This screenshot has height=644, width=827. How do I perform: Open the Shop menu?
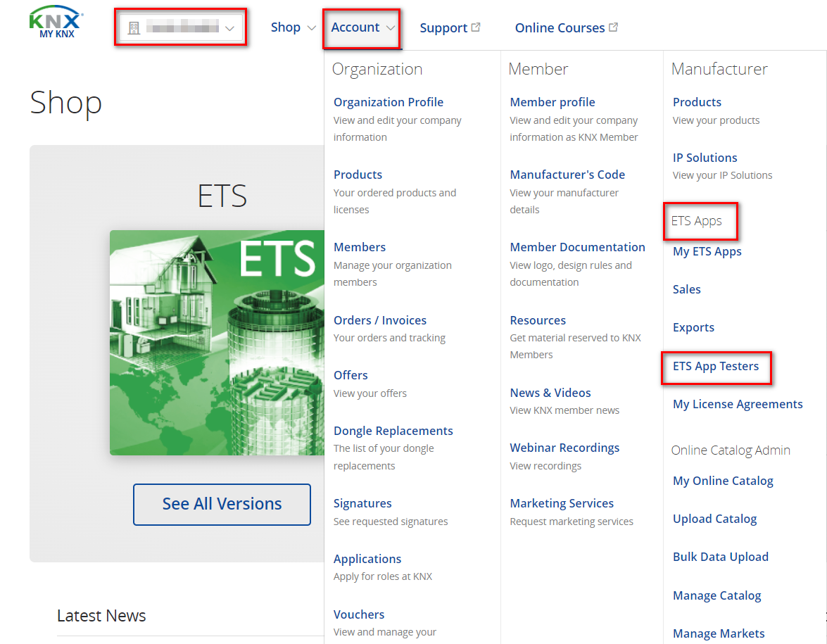tap(285, 27)
